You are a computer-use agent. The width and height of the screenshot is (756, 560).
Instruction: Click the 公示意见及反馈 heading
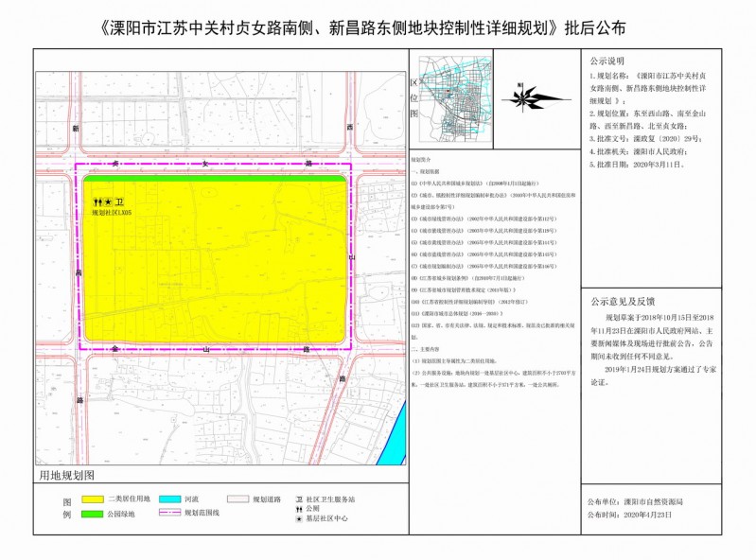pyautogui.click(x=623, y=302)
